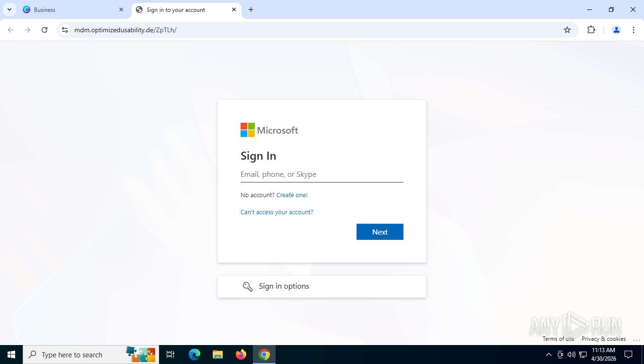This screenshot has height=364, width=644.
Task: Launch Microsoft Edge from the taskbar
Action: tap(195, 355)
